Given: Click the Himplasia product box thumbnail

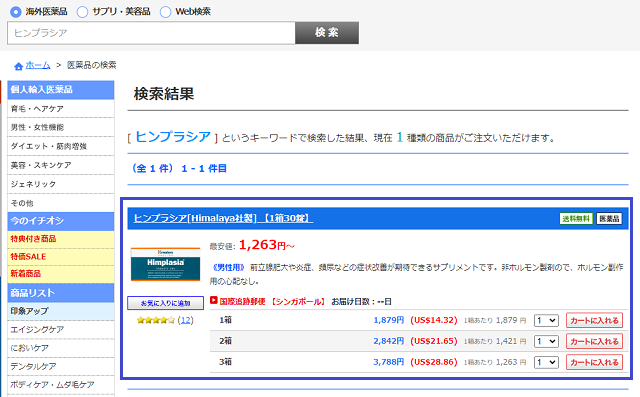Looking at the screenshot, I should click(x=165, y=264).
